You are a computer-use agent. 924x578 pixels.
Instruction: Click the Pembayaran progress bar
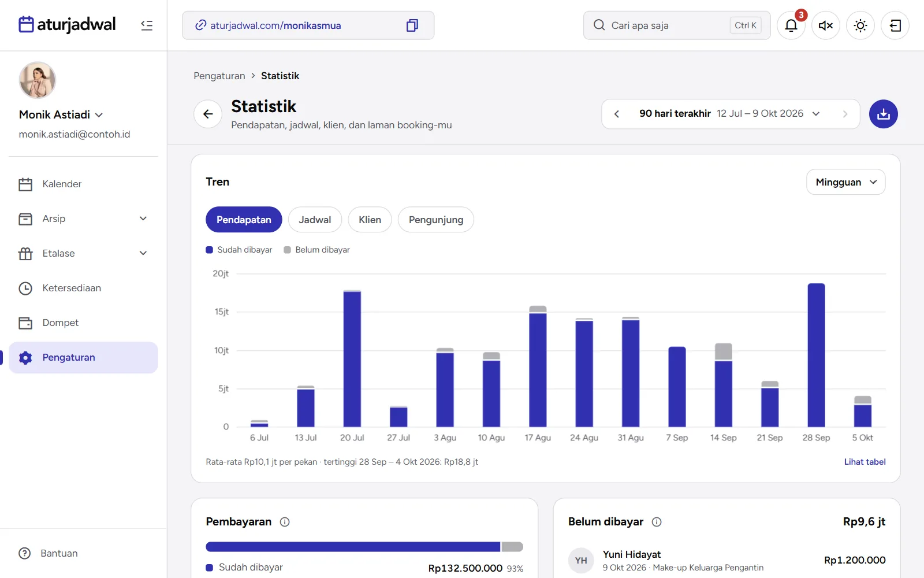(x=364, y=547)
